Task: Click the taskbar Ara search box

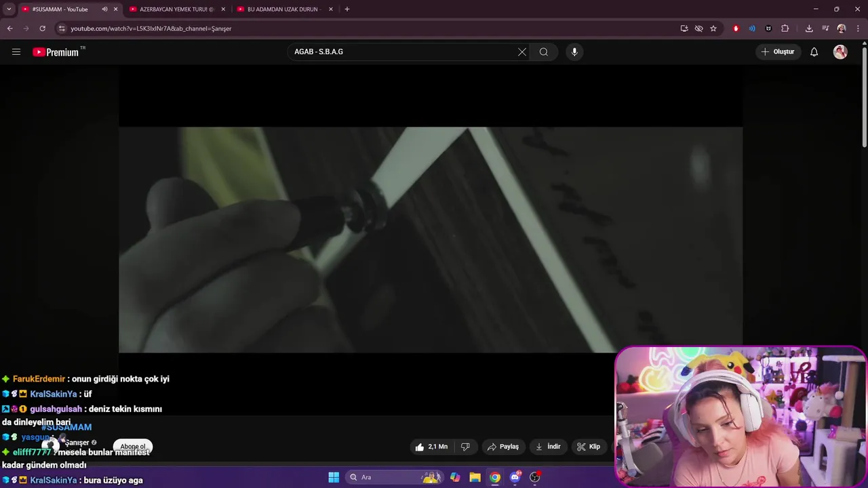Action: 395,477
